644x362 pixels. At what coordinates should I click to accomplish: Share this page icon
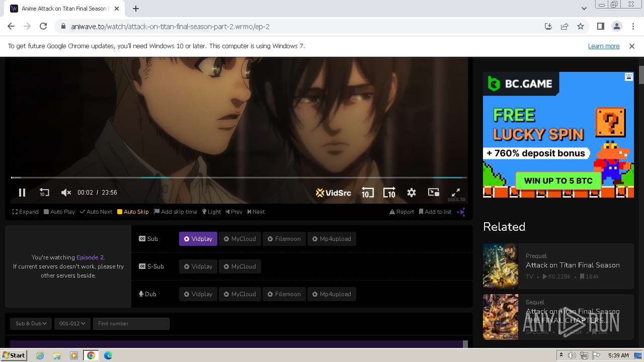(x=565, y=26)
